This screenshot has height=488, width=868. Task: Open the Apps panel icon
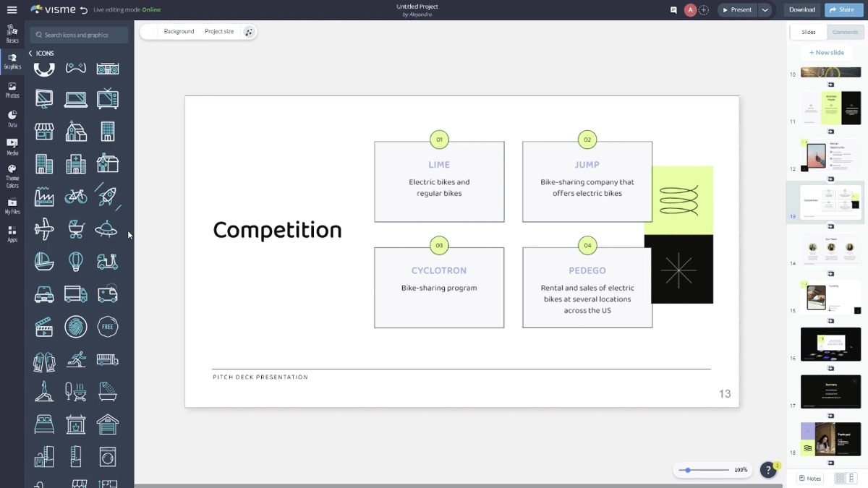tap(12, 231)
